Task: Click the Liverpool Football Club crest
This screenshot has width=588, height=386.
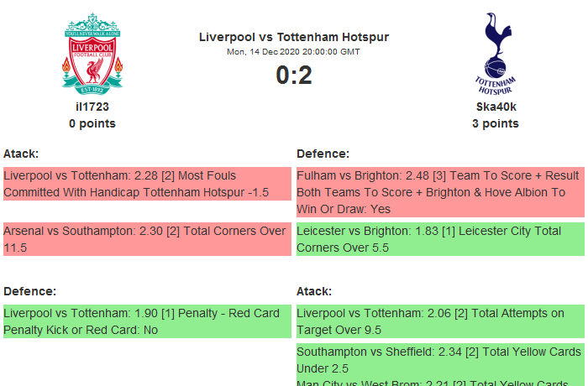Action: pos(92,53)
